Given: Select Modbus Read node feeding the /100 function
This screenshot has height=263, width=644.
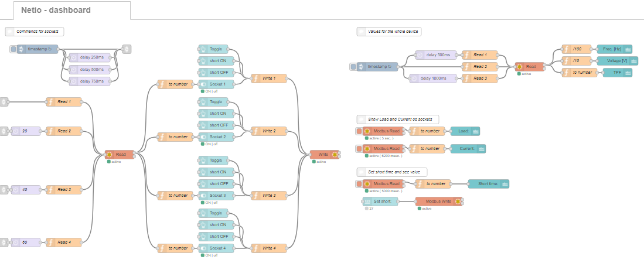Looking at the screenshot, I should (530, 66).
